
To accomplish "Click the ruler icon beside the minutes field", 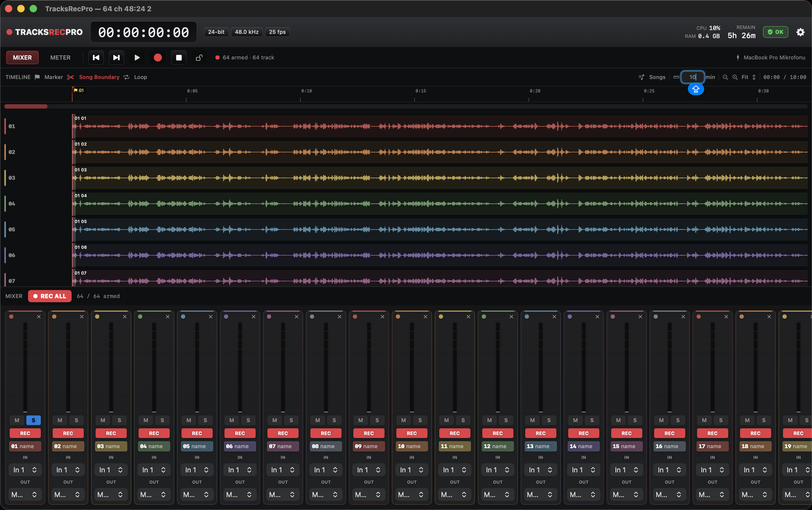I will pyautogui.click(x=676, y=77).
